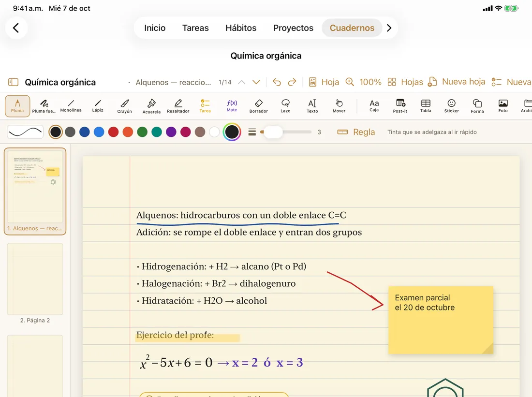Viewport: 532px width, 397px height.
Task: Select the gray color swatch
Action: point(70,132)
